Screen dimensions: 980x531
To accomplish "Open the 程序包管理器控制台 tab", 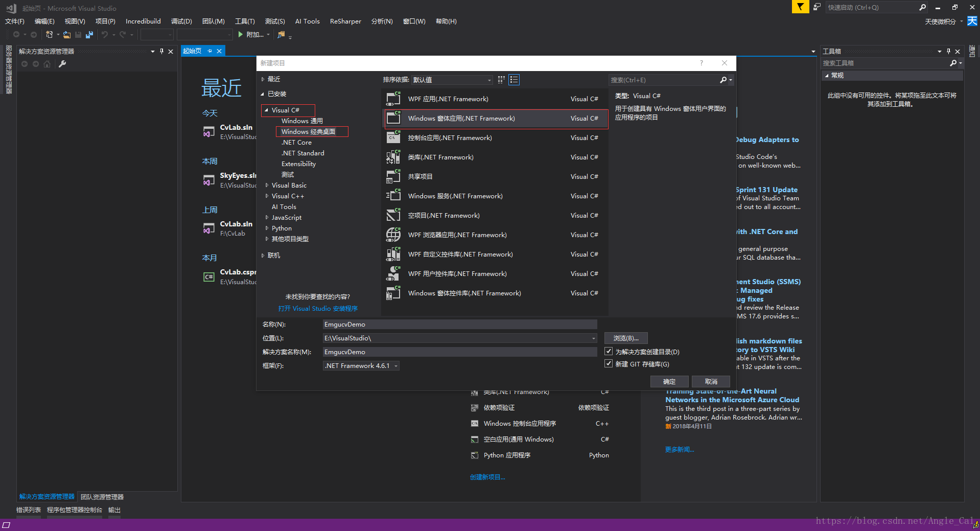I will point(75,510).
